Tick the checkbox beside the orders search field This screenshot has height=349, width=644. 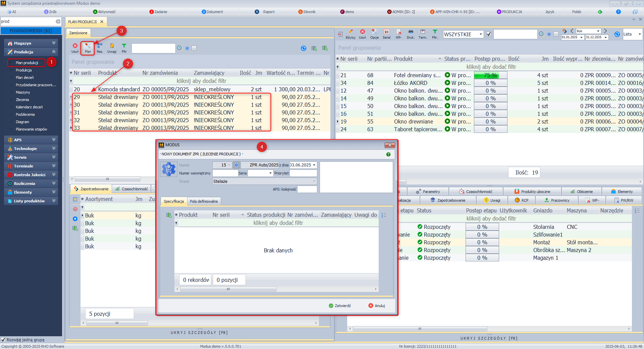tap(194, 48)
